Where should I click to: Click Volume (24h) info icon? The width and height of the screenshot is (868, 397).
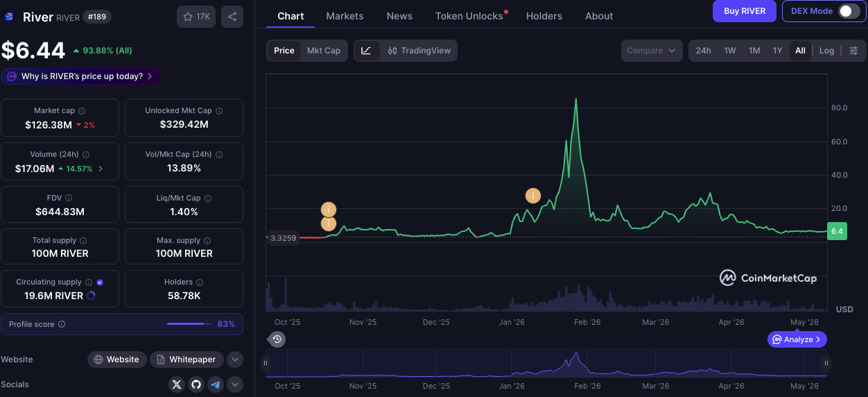[86, 155]
